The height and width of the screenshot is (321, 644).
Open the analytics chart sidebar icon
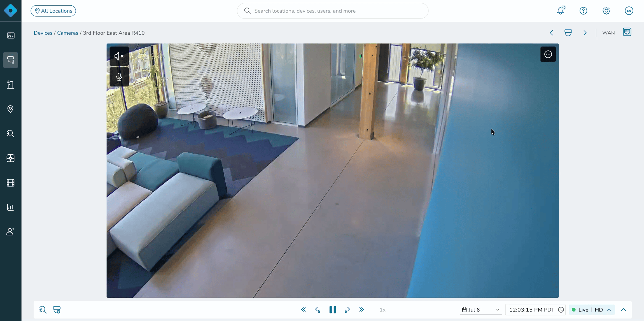[10, 207]
